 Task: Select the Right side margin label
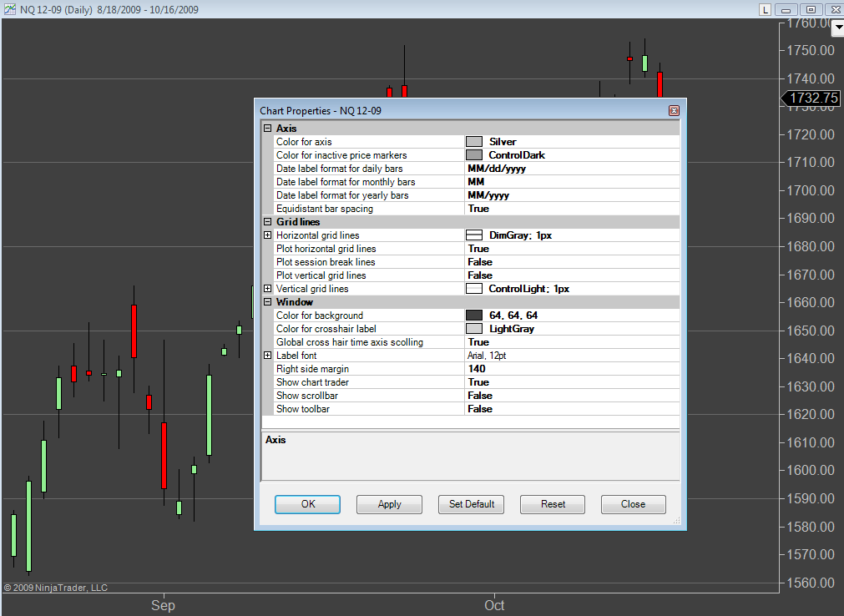[313, 369]
